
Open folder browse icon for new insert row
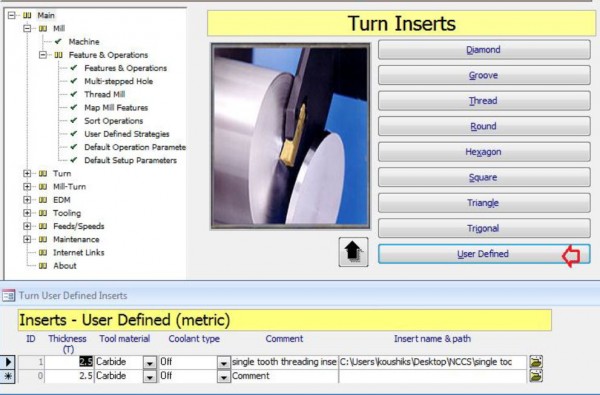[x=536, y=376]
